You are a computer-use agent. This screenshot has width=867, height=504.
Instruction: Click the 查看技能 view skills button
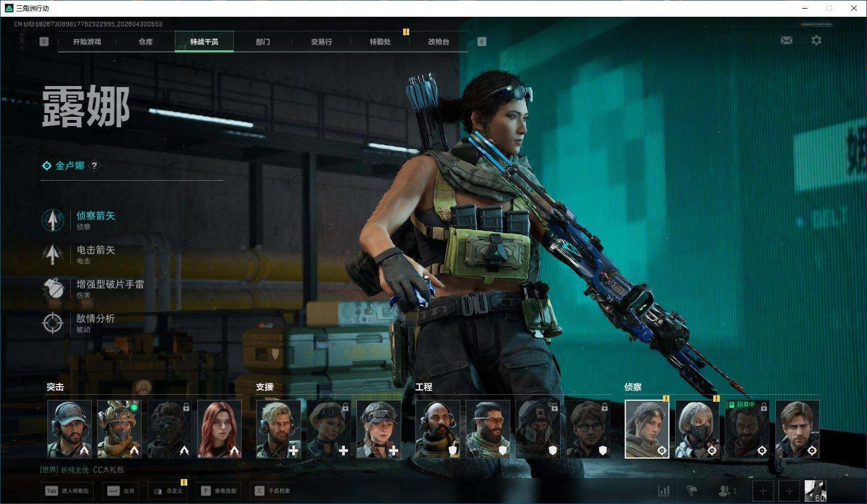[x=219, y=491]
